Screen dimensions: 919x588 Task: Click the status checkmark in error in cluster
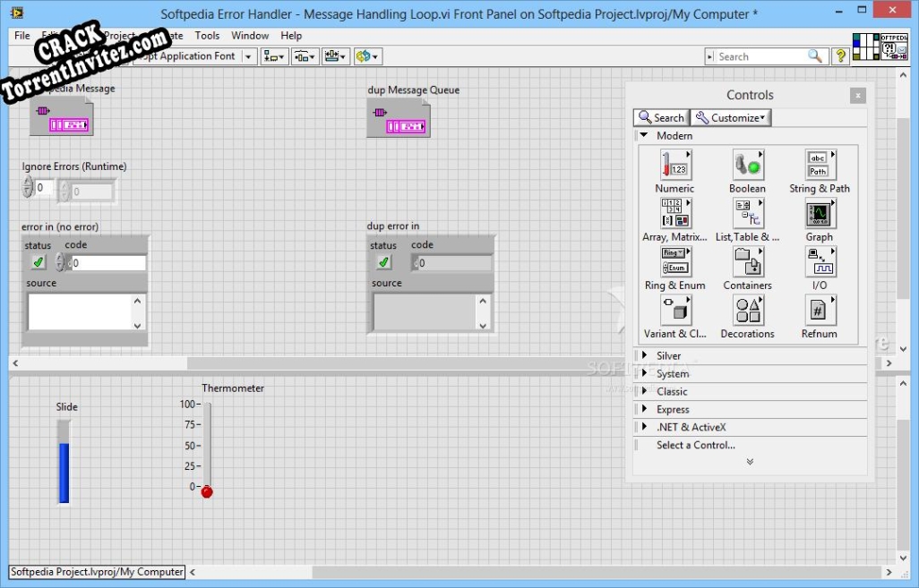pyautogui.click(x=38, y=261)
